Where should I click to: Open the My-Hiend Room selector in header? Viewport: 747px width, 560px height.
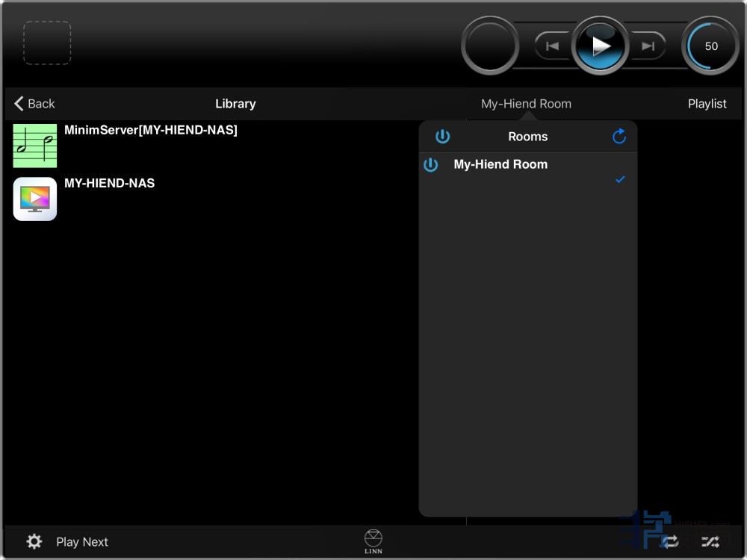coord(526,104)
